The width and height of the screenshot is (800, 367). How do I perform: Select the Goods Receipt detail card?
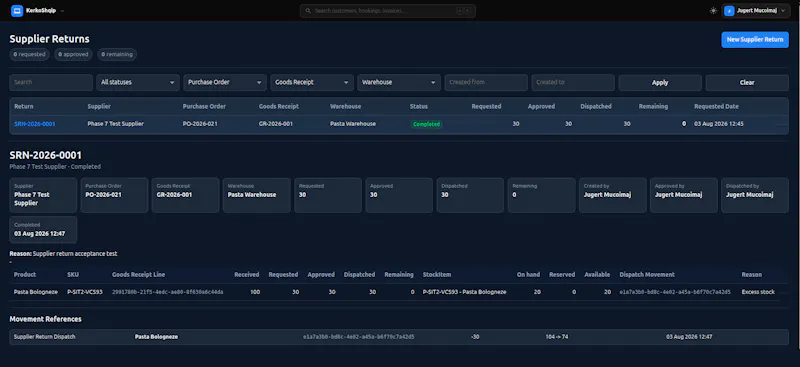(186, 195)
